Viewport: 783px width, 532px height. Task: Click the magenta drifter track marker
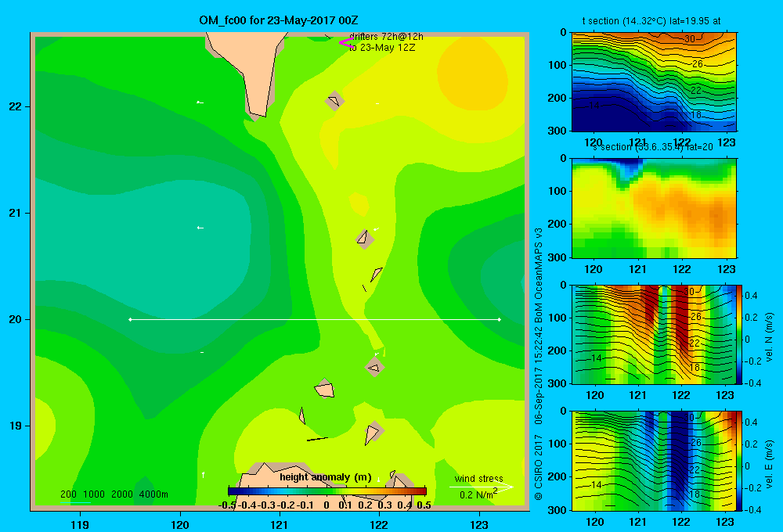click(x=345, y=43)
